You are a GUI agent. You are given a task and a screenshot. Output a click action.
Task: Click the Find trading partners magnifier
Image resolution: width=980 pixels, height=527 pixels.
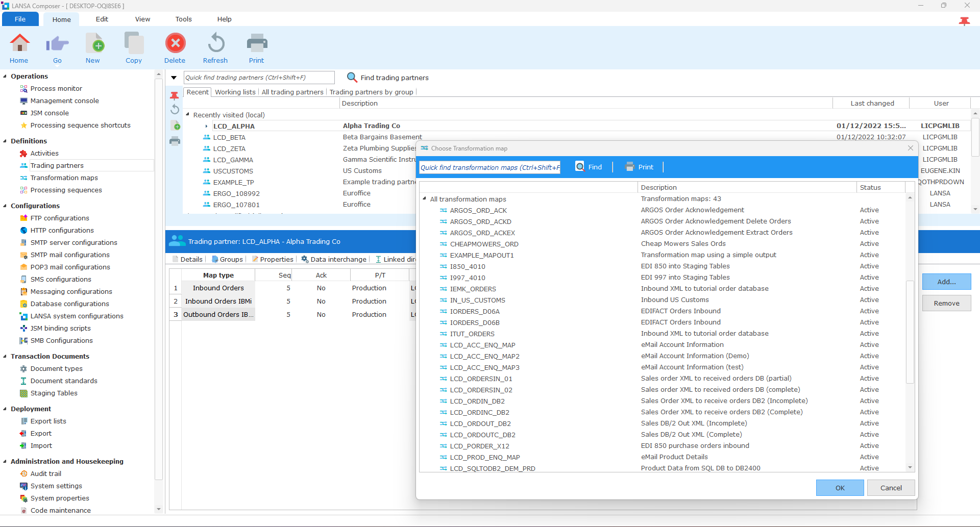tap(352, 78)
